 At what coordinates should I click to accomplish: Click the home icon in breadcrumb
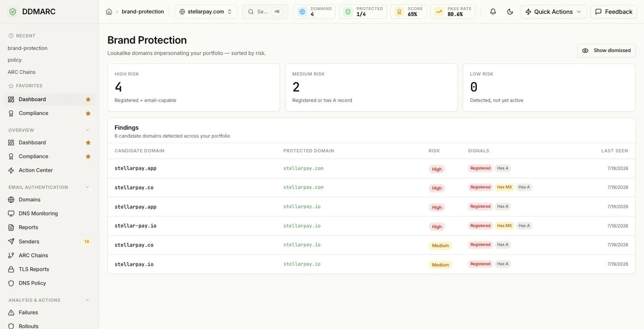click(109, 12)
